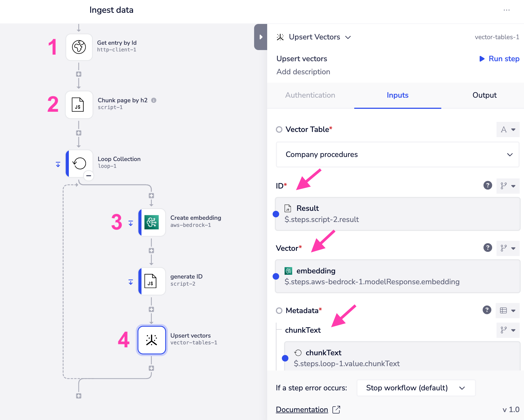Select the Chunk page by h2 JS step
Screen dimensions: 524x420
[x=79, y=105]
